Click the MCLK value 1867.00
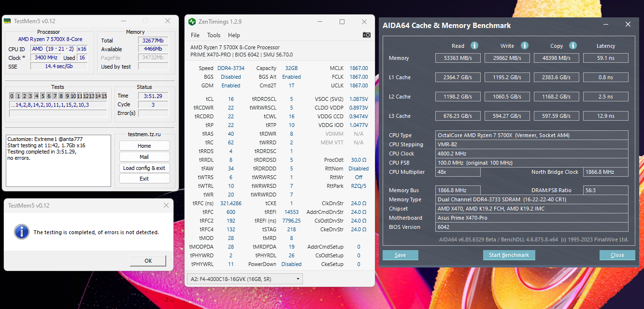The width and height of the screenshot is (644, 309). [x=358, y=68]
